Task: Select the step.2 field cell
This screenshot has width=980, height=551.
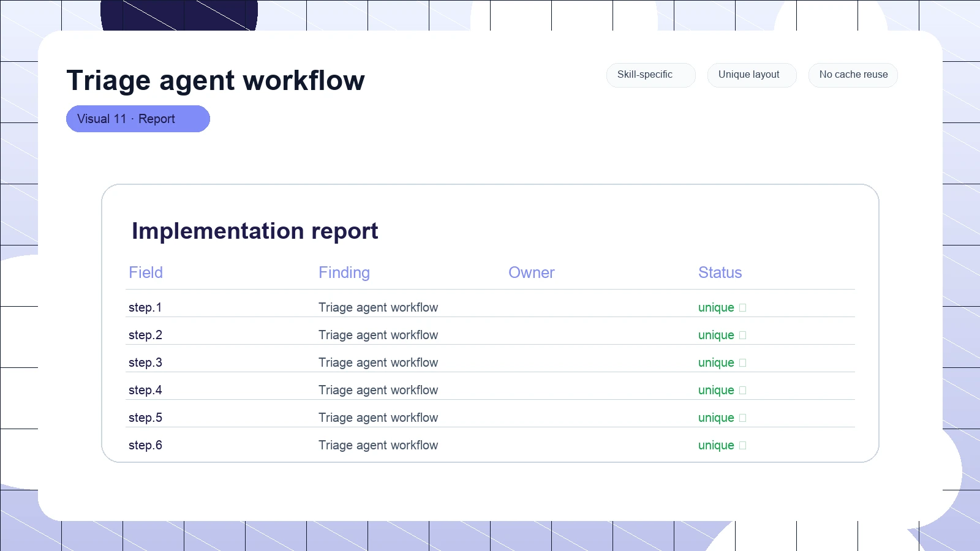Action: [145, 335]
